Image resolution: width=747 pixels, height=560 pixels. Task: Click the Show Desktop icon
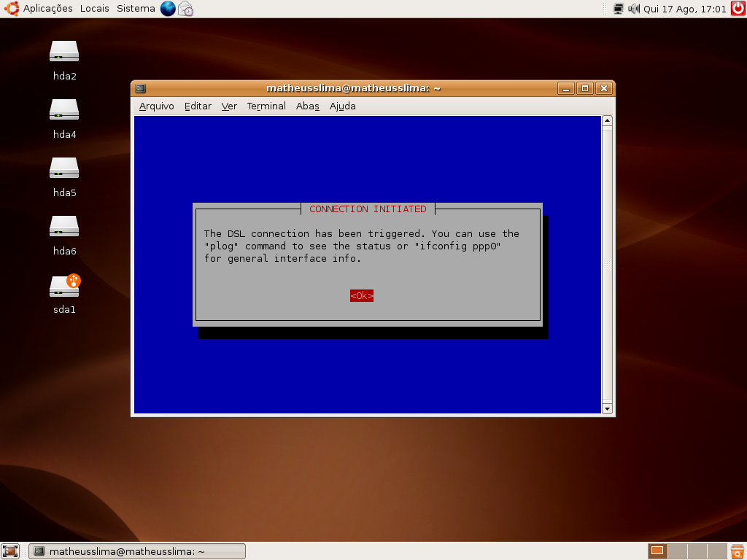point(10,551)
